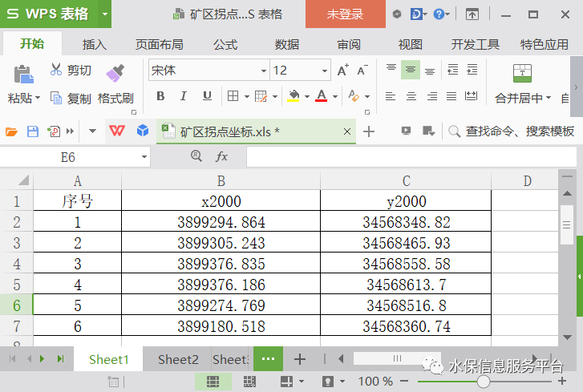This screenshot has height=392, width=583.
Task: Open the 数据 ribbon tab
Action: 286,45
